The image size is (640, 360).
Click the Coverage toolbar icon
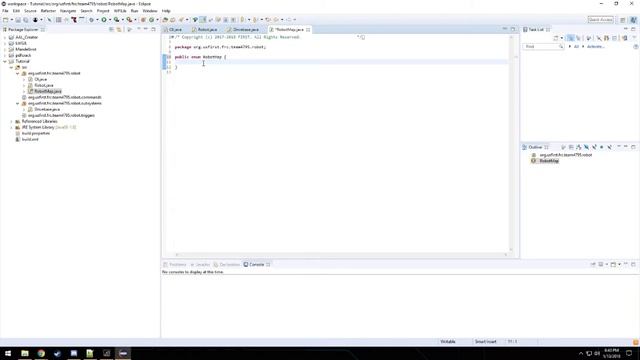116,20
